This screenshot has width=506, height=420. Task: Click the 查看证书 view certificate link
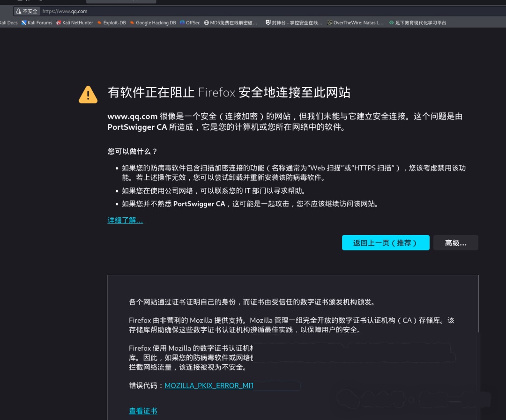143,411
